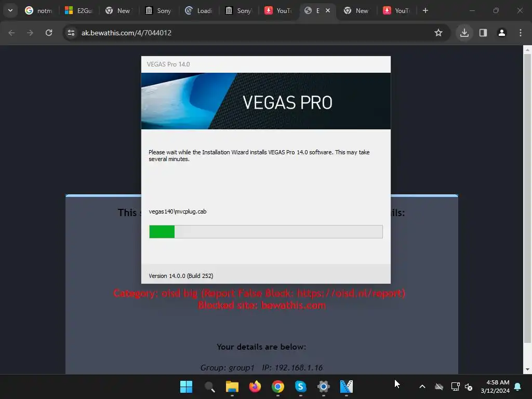Click the muted volume tray icon
Screen dimensions: 532x399
(469, 387)
